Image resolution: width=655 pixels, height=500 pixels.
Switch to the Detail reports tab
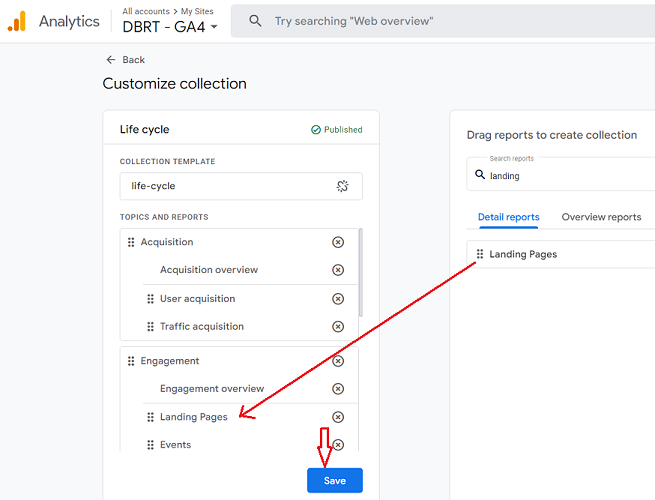pyautogui.click(x=508, y=217)
